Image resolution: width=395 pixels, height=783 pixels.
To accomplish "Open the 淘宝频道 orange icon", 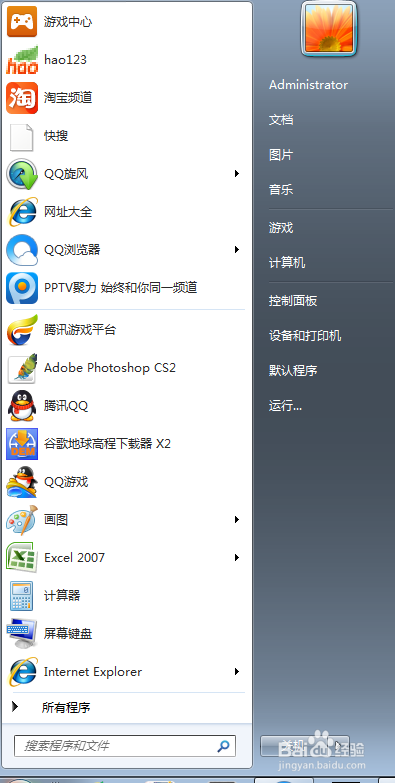I will point(22,98).
